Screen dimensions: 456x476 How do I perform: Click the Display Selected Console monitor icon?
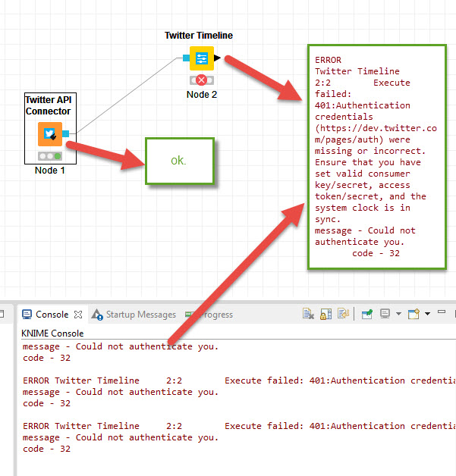tap(385, 314)
